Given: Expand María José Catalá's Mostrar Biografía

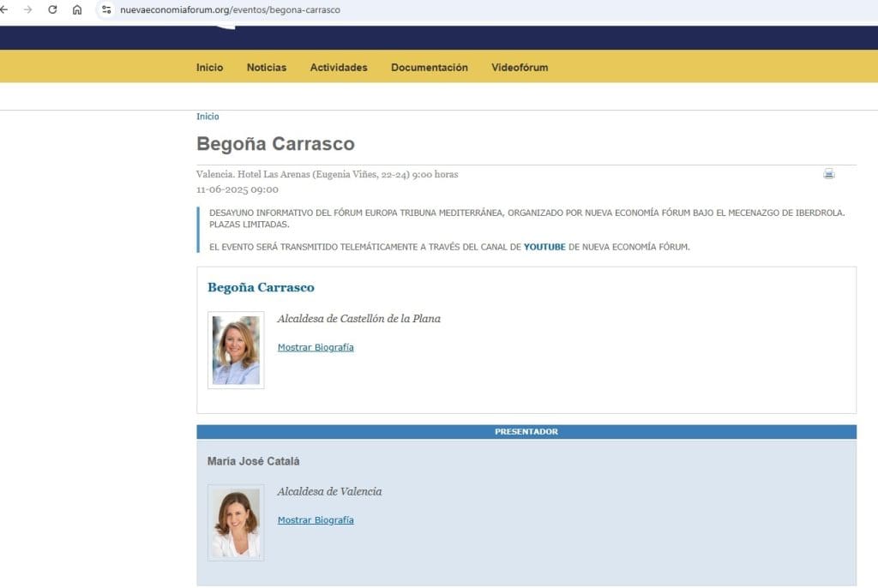Looking at the screenshot, I should pyautogui.click(x=316, y=520).
